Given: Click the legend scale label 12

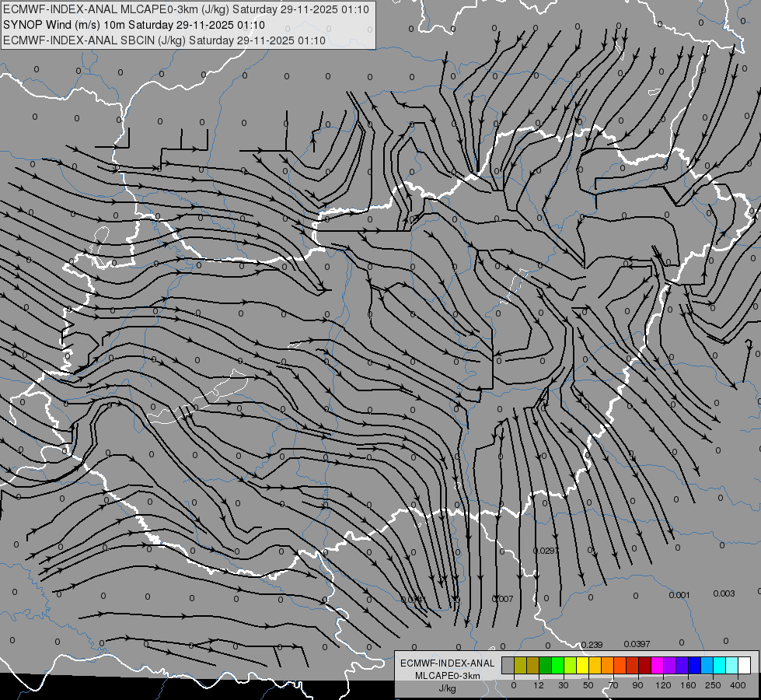Looking at the screenshot, I should point(539,685).
